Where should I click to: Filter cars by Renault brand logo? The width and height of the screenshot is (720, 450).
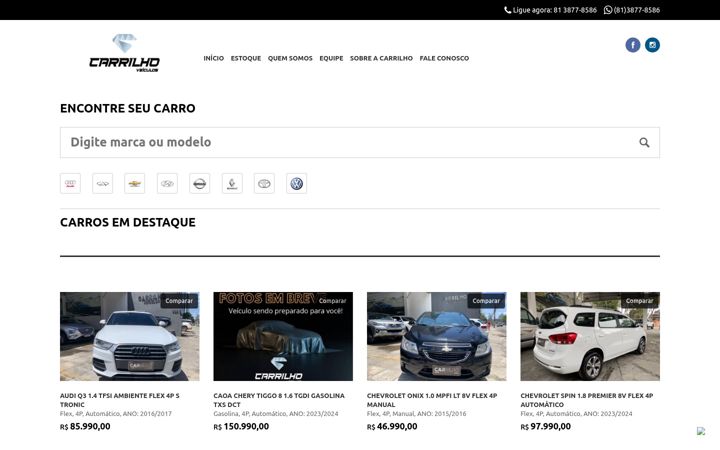(x=232, y=184)
